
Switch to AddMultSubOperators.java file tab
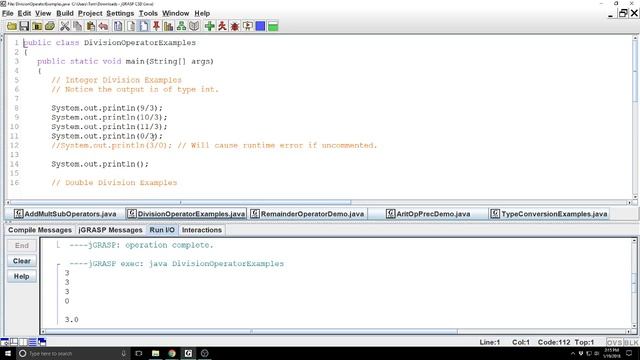[x=65, y=214]
